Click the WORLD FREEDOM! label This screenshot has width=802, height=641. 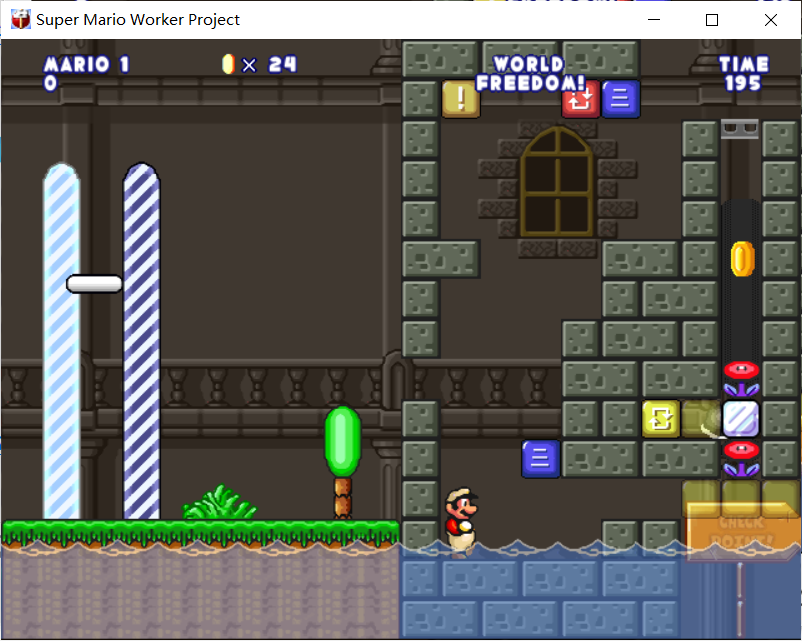(x=530, y=74)
